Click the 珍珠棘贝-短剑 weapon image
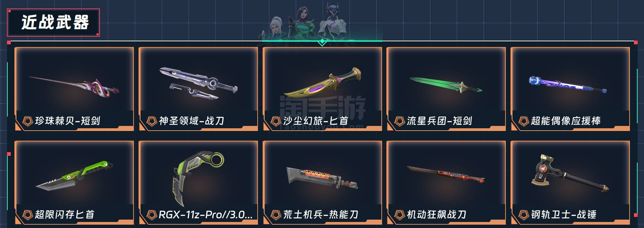The height and width of the screenshot is (228, 644). coord(74,86)
